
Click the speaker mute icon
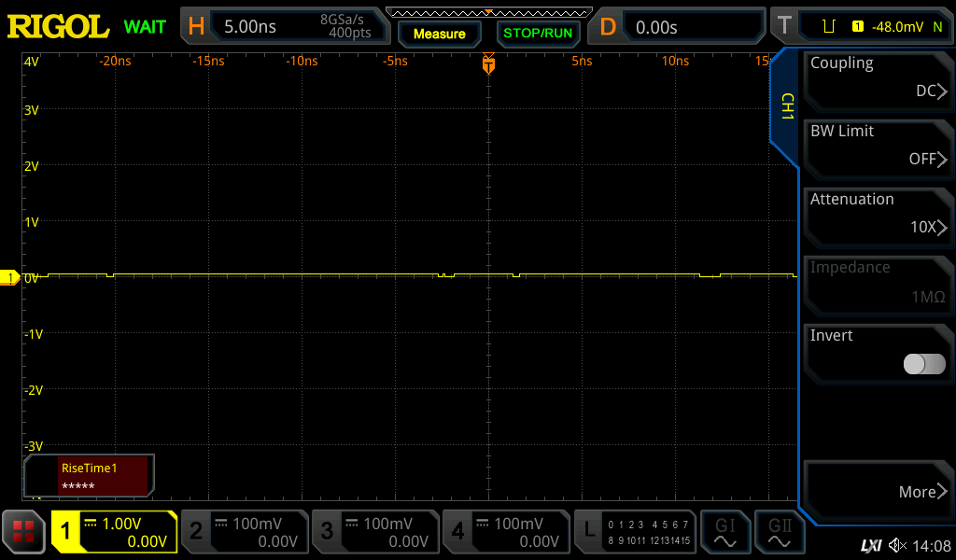point(897,545)
